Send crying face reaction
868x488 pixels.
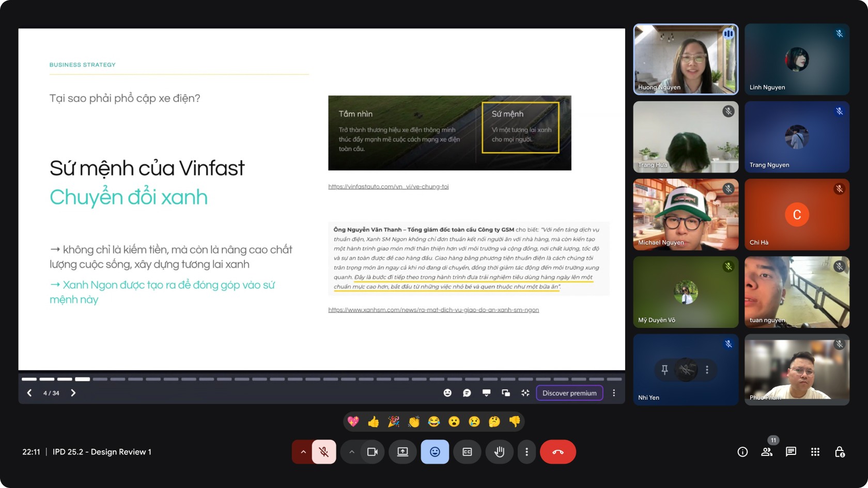tap(474, 421)
